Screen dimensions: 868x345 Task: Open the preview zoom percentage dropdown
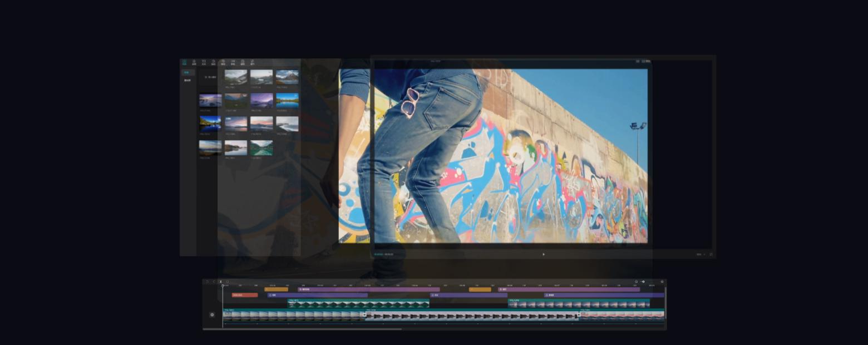700,254
